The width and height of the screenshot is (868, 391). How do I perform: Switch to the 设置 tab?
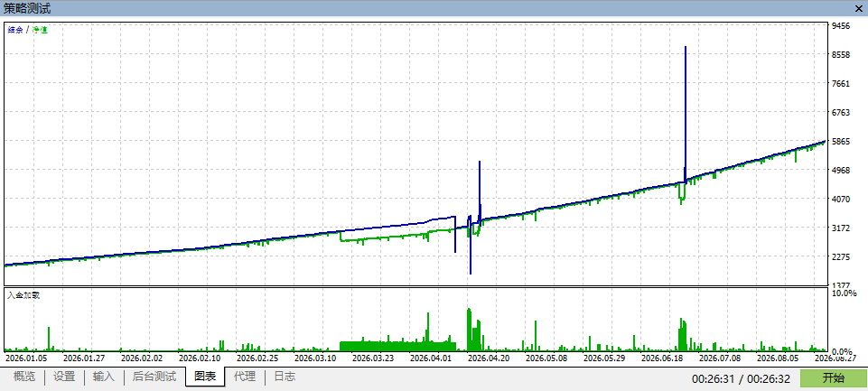pyautogui.click(x=64, y=377)
